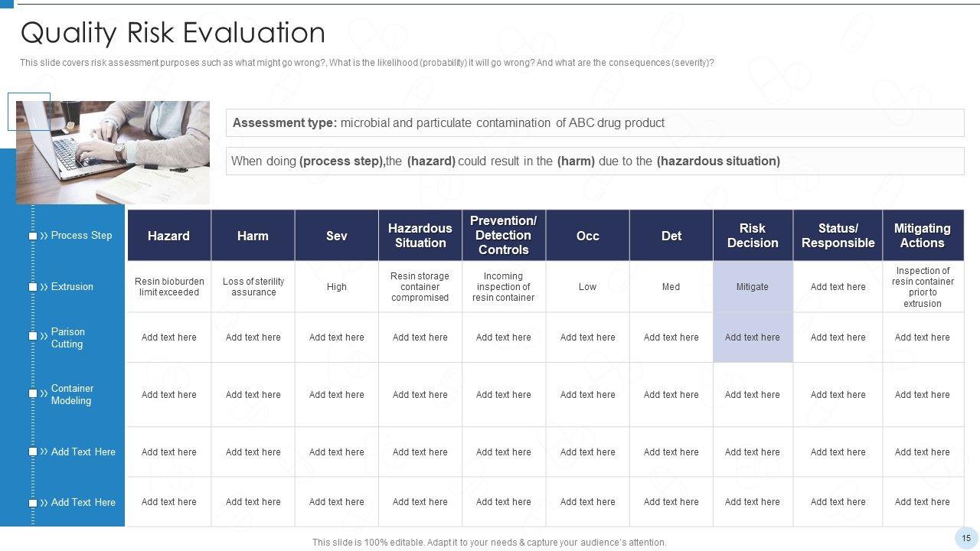This screenshot has height=551, width=980.
Task: Click the Assessment type text box
Action: [594, 123]
